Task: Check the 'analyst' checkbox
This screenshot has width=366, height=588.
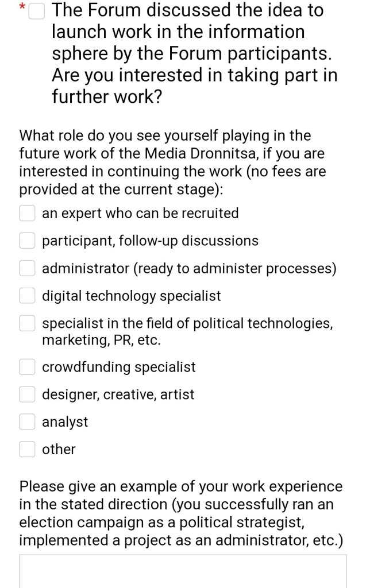Action: tap(28, 421)
